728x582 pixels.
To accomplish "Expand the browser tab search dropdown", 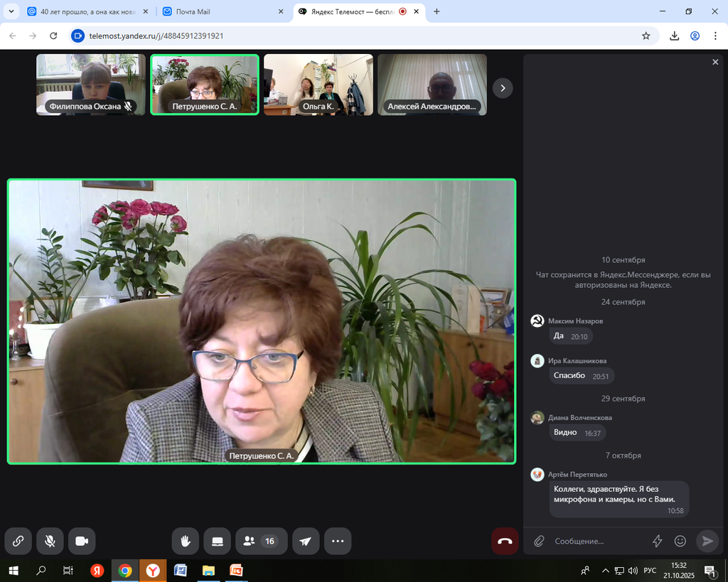I will 11,11.
